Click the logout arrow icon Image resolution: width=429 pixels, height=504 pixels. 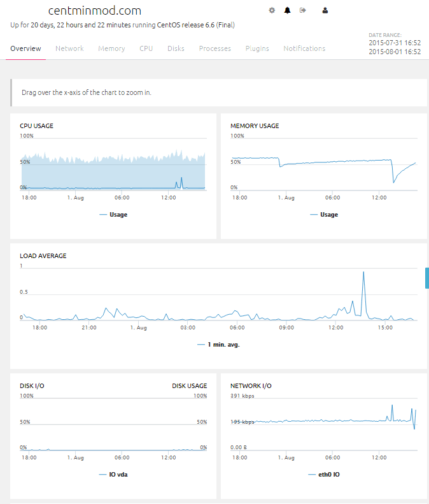click(x=303, y=11)
